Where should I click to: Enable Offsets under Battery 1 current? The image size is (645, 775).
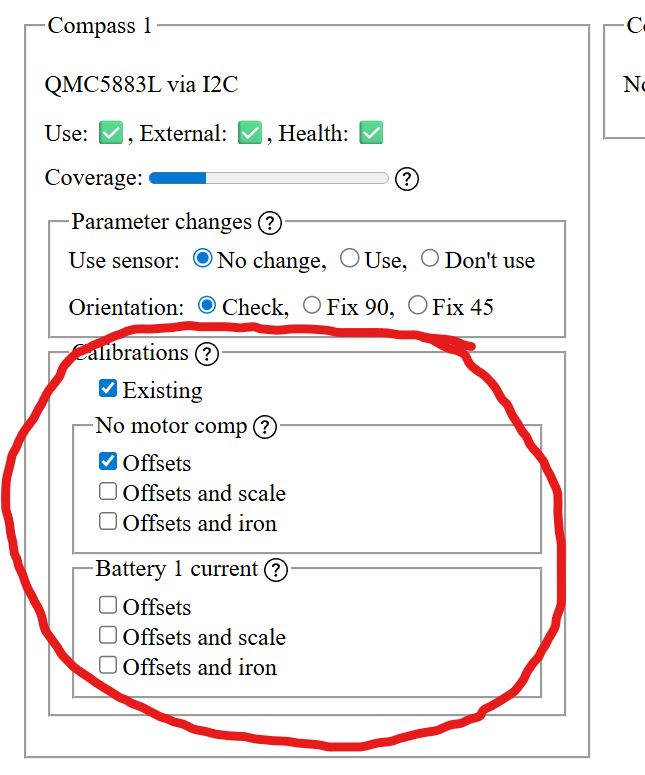coord(108,606)
